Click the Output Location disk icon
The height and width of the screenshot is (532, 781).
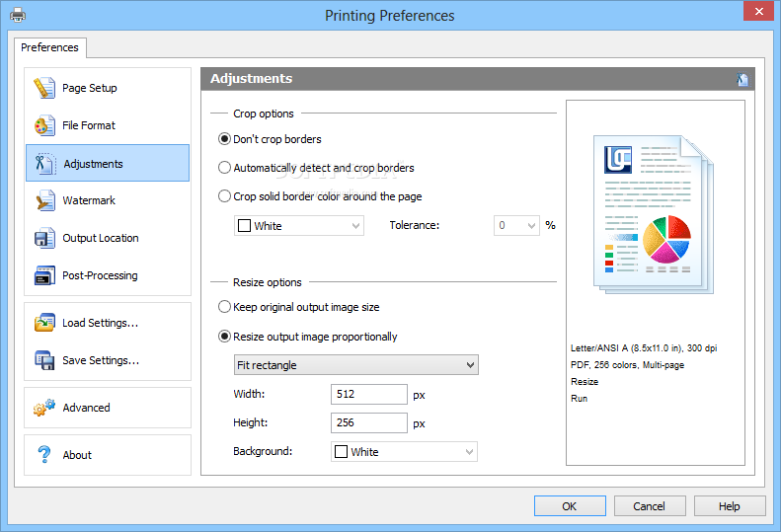(x=44, y=238)
